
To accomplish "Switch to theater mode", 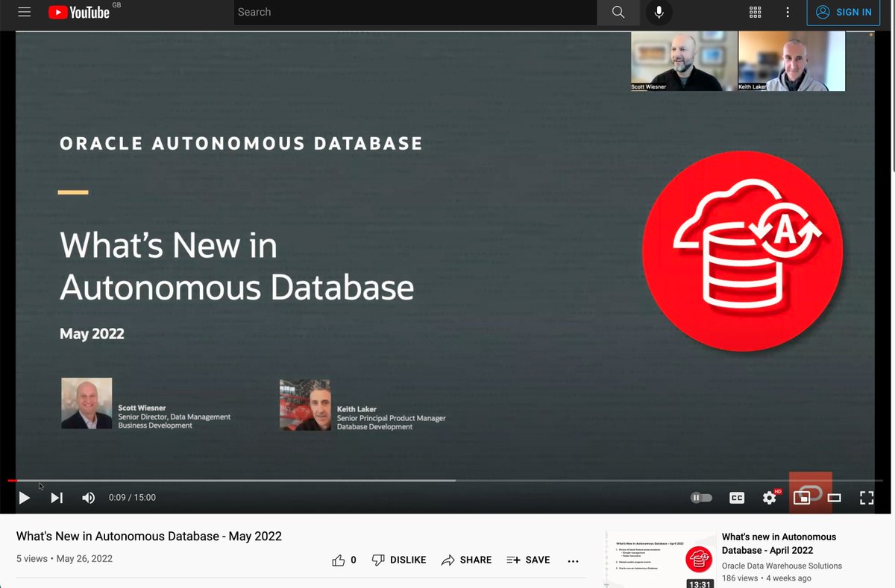I will pos(834,498).
